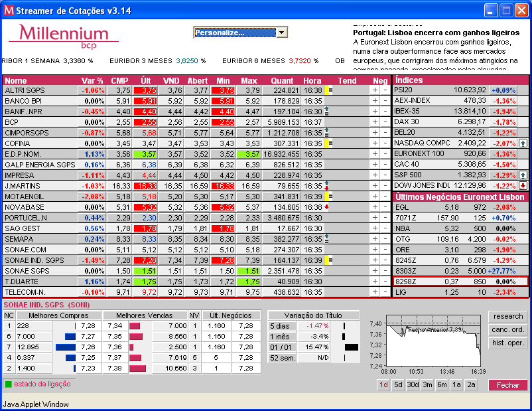Click the Millennium bcp logo
Screen dimensions: 532x411
(x=64, y=37)
